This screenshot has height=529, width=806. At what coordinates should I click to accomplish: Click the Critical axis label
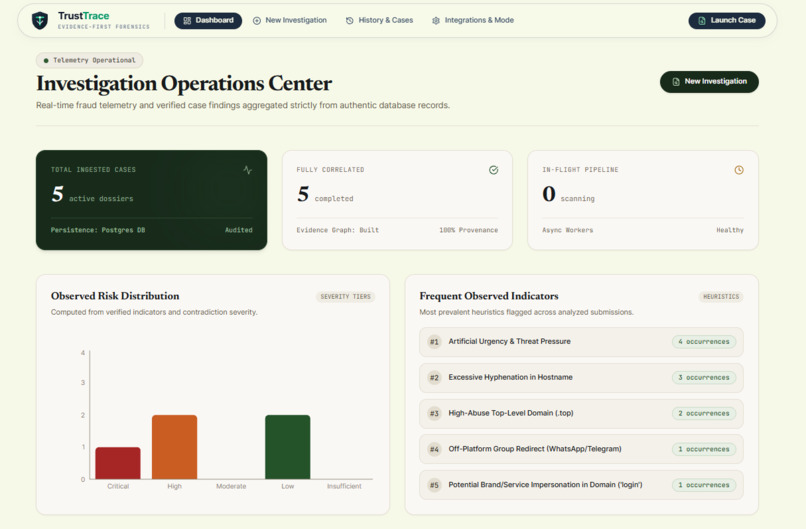[x=118, y=486]
